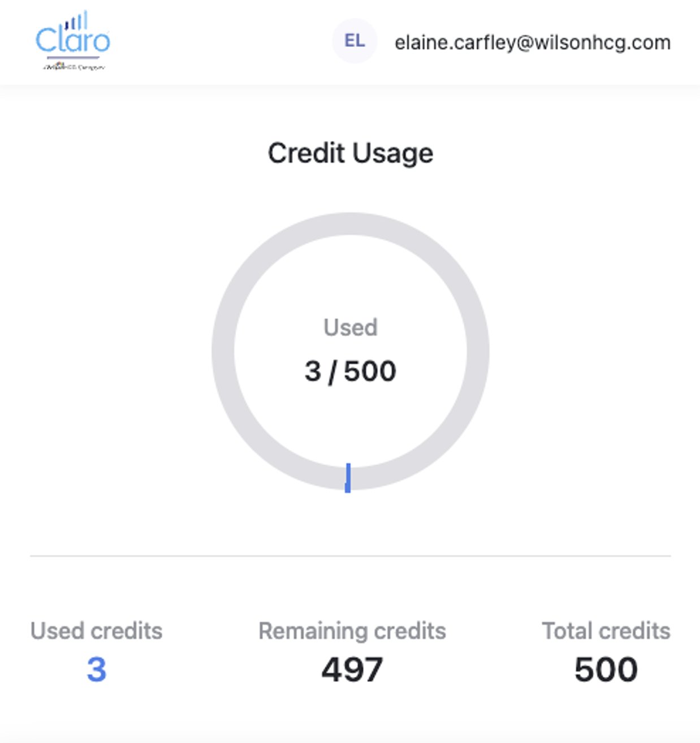Click the Claro logo

(x=72, y=41)
